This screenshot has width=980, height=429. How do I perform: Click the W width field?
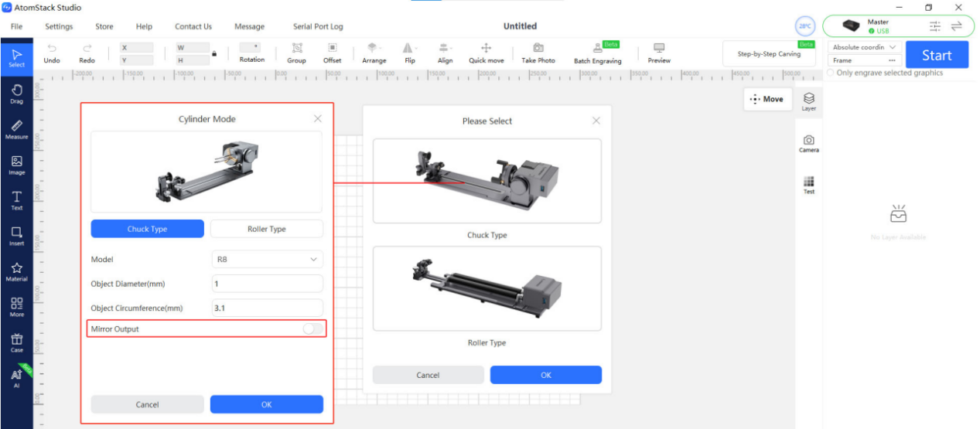192,47
